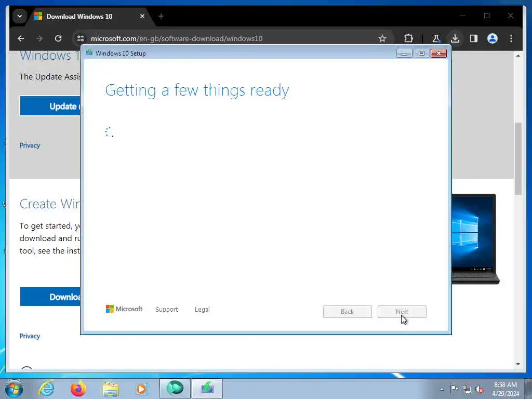This screenshot has width=532, height=399.
Task: Bookmark this page with the star icon
Action: click(382, 38)
